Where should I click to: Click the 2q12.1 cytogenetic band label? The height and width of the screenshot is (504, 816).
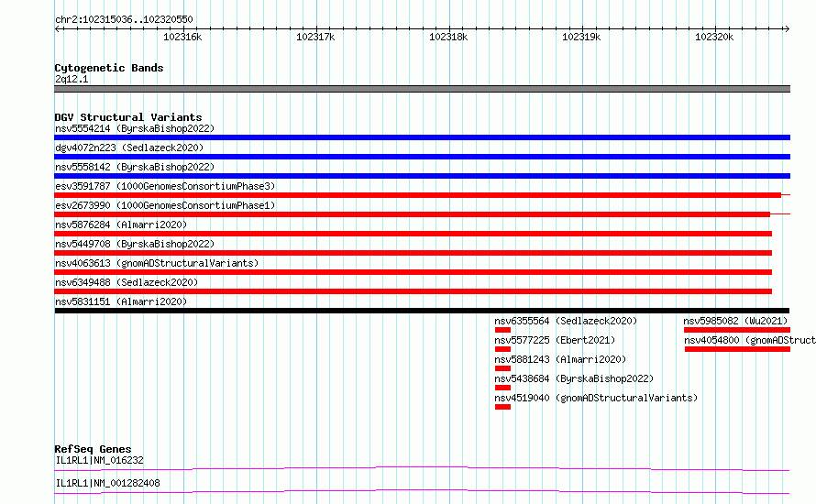click(x=72, y=79)
